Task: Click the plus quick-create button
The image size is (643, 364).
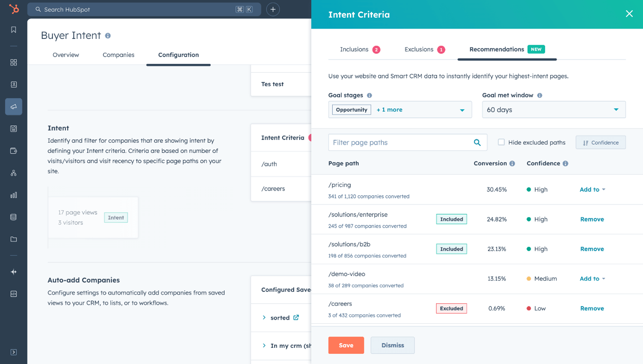Action: [x=273, y=9]
